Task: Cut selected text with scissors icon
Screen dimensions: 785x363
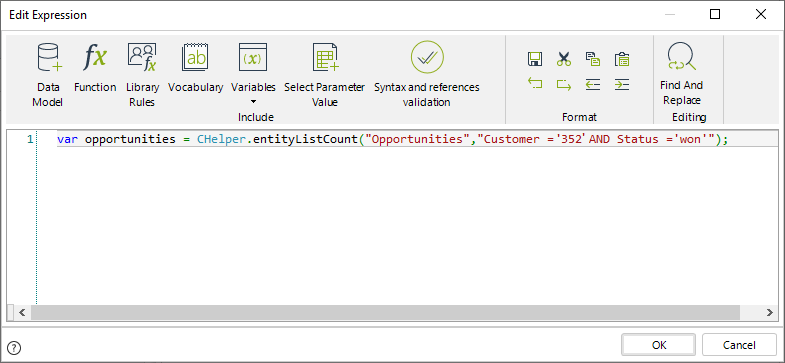Action: (564, 59)
